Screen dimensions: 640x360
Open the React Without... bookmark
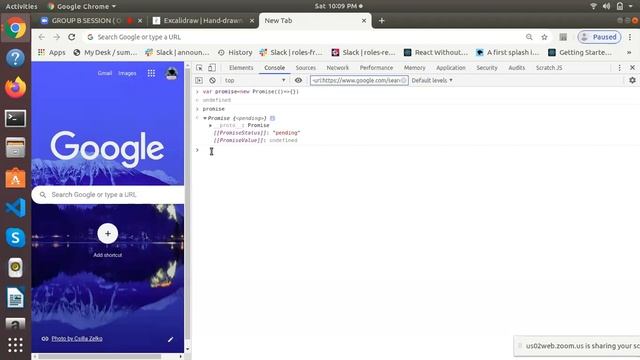coord(436,52)
